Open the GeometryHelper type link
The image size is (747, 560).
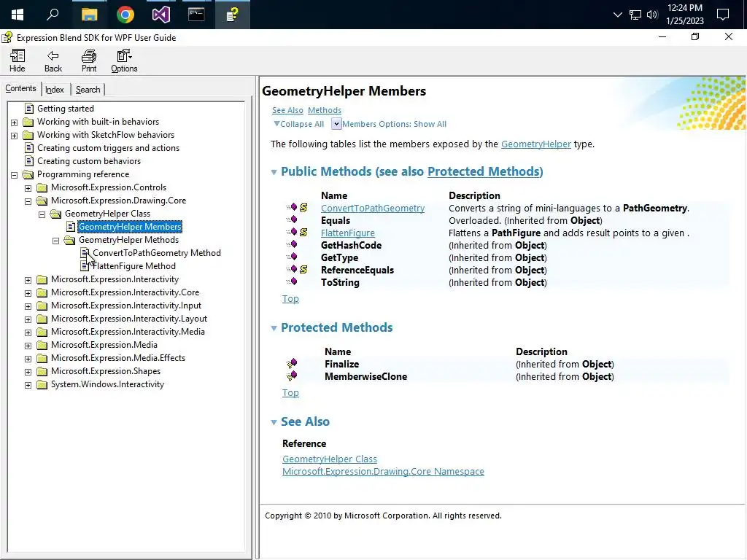536,144
